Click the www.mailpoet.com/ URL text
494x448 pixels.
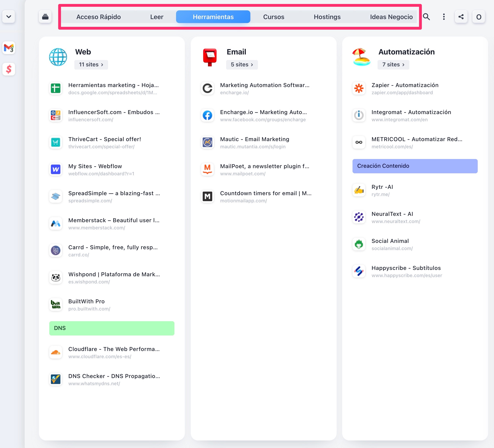click(x=243, y=174)
